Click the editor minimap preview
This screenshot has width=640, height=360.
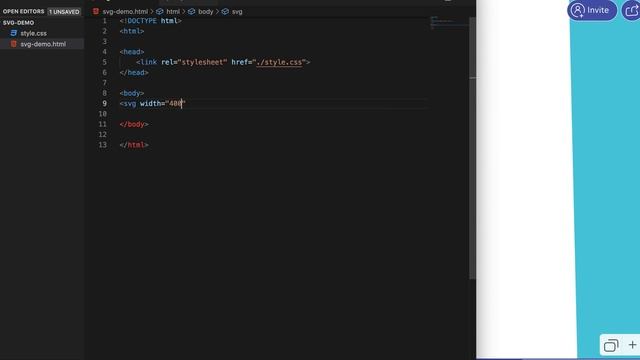[x=449, y=22]
